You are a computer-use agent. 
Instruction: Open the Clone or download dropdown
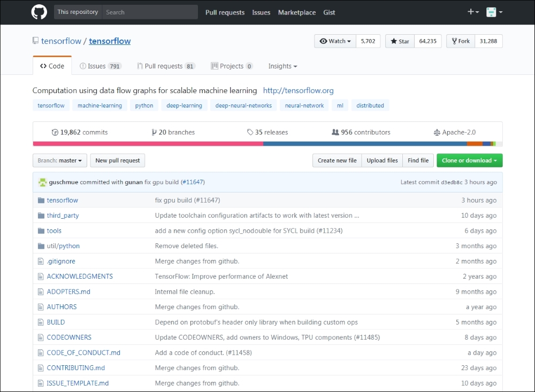(470, 160)
